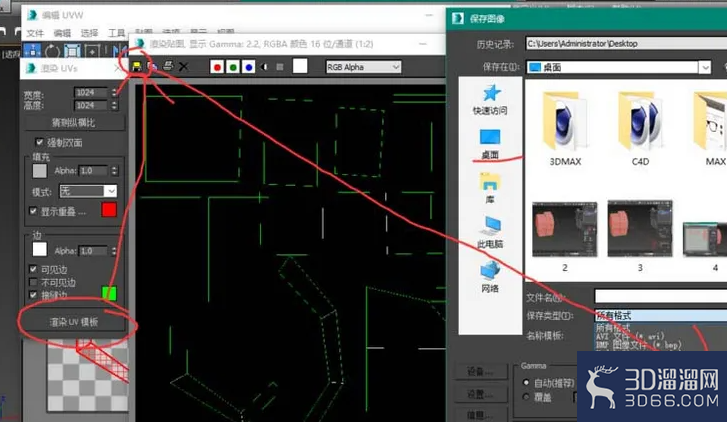
Task: Click the 历史记录 history path field
Action: point(626,44)
